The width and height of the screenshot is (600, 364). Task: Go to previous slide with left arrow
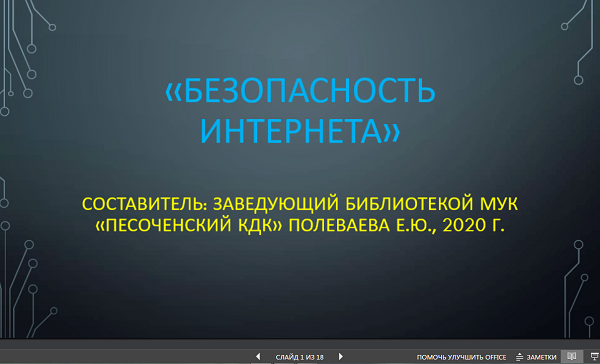258,356
